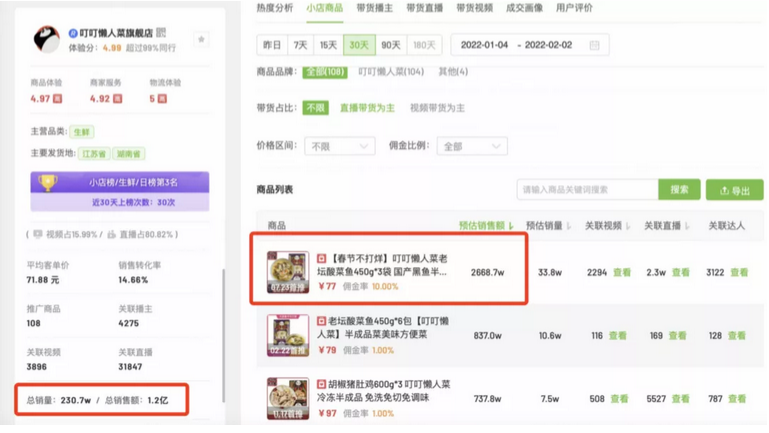Open thumbnail of 胡椒猪肚鸡600g*3 product
The height and width of the screenshot is (433, 769).
[288, 399]
